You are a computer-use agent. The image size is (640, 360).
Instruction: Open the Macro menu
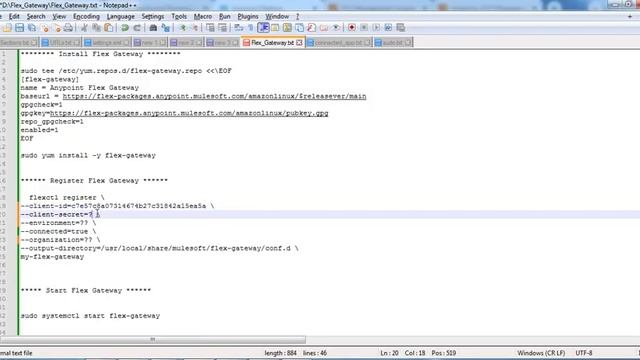pos(202,16)
